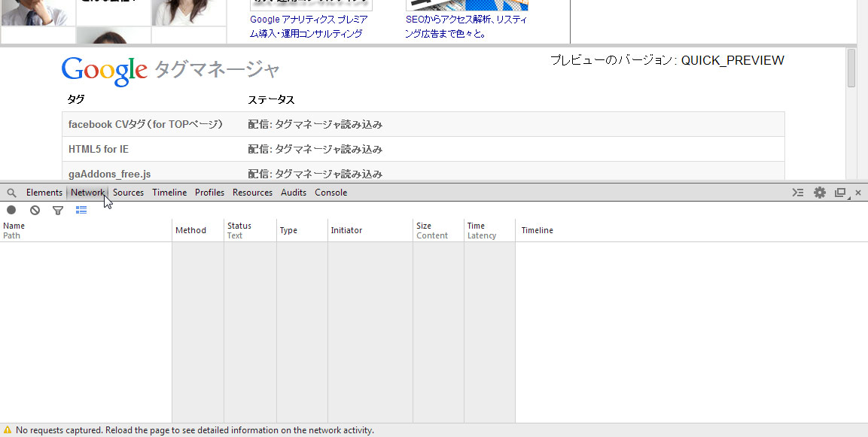Click the Timeline column header
This screenshot has width=868, height=437.
691,230
